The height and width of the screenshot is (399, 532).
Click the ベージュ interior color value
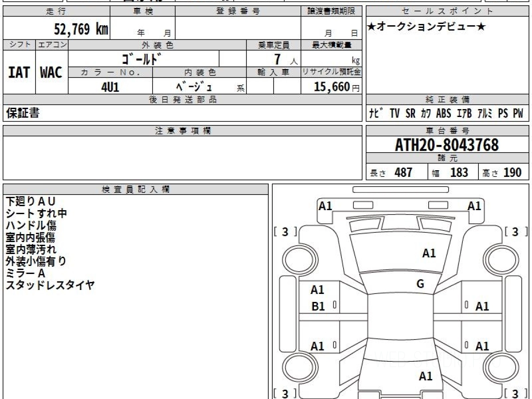tap(194, 86)
